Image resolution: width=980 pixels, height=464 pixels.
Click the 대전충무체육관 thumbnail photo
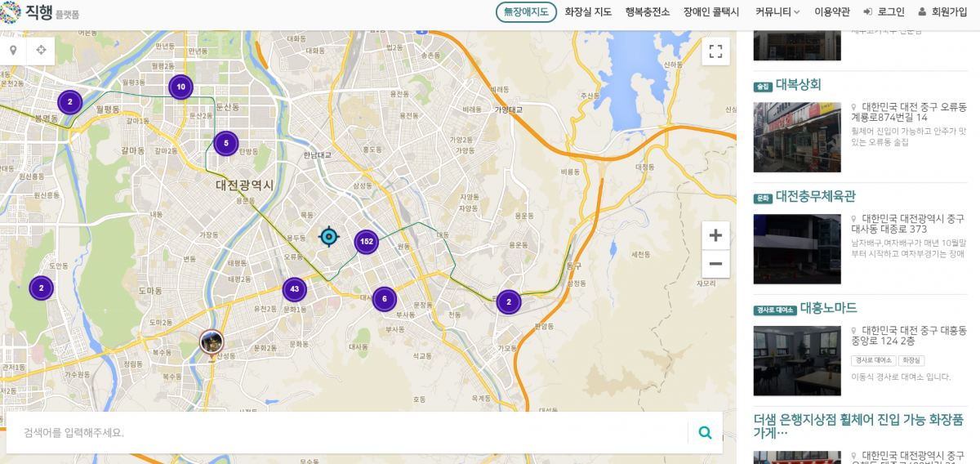797,249
